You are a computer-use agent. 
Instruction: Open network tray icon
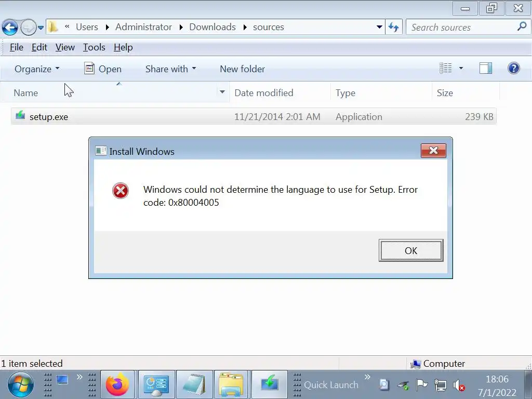click(440, 385)
